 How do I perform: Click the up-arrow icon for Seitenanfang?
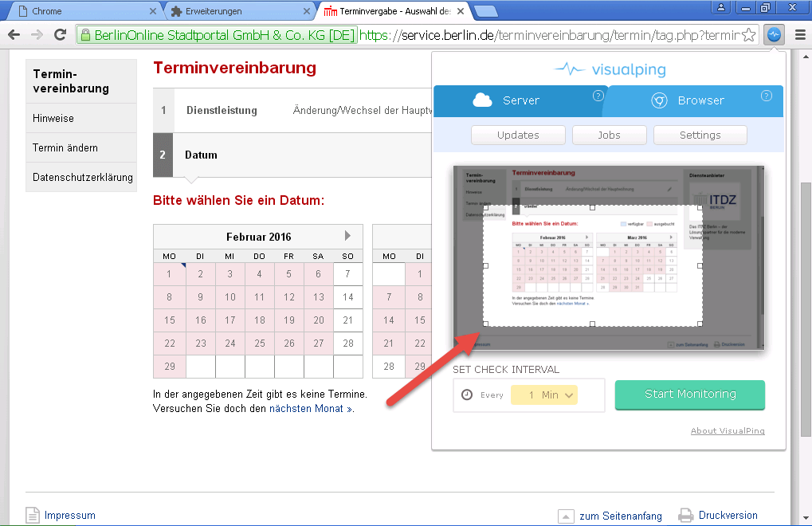point(566,516)
